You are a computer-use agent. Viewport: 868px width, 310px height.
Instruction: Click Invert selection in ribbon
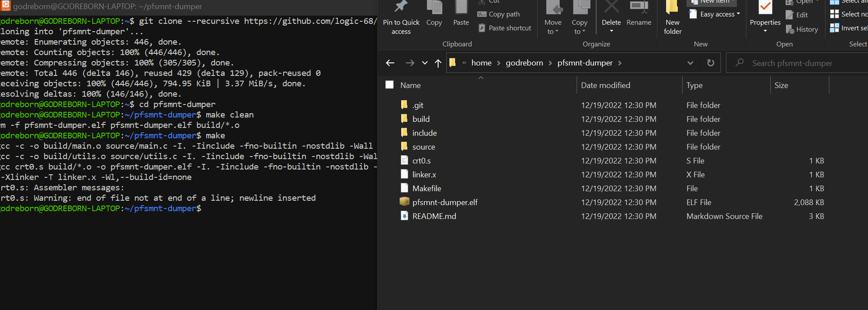point(849,28)
